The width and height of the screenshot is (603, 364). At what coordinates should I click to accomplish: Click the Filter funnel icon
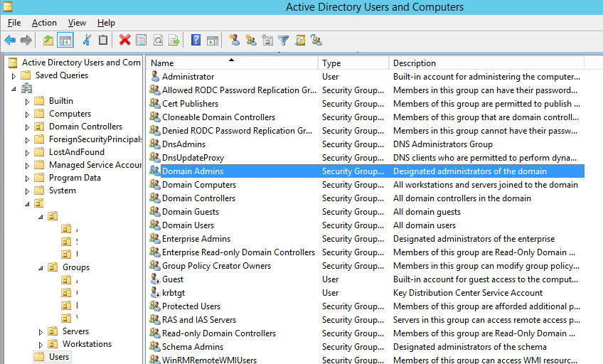coord(284,41)
